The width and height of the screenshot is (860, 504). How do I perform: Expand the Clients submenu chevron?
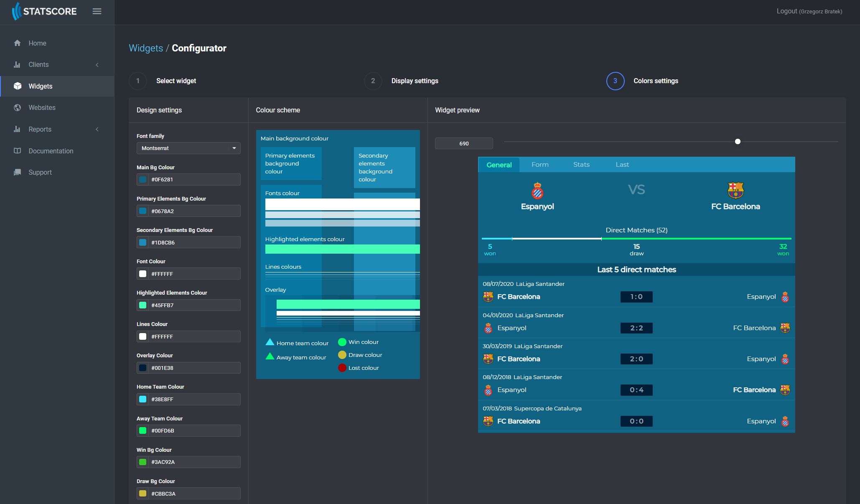point(97,64)
